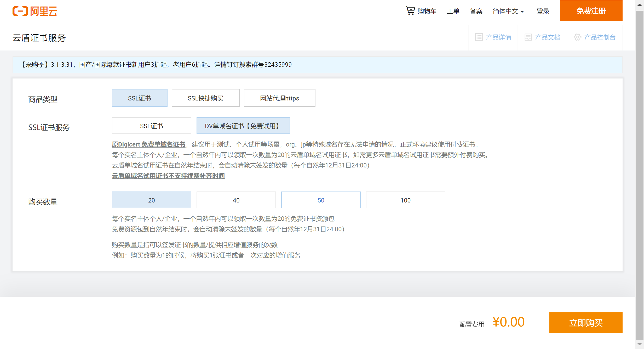Open the 简体中文 language dropdown
Screen dimensions: 644x349
[508, 11]
